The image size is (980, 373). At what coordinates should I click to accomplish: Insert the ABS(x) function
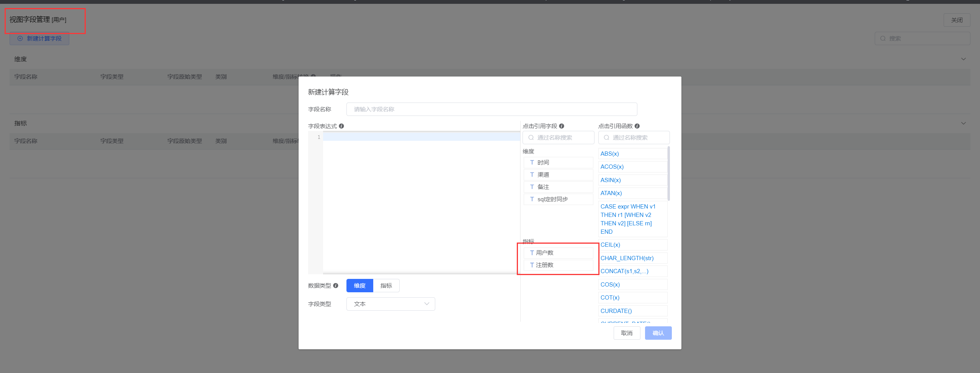click(632, 153)
